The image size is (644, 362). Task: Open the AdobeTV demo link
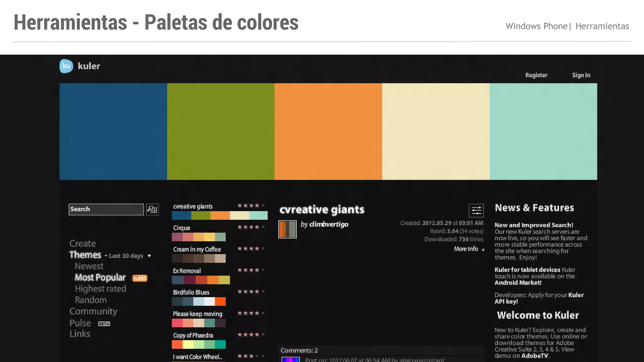[x=535, y=356]
